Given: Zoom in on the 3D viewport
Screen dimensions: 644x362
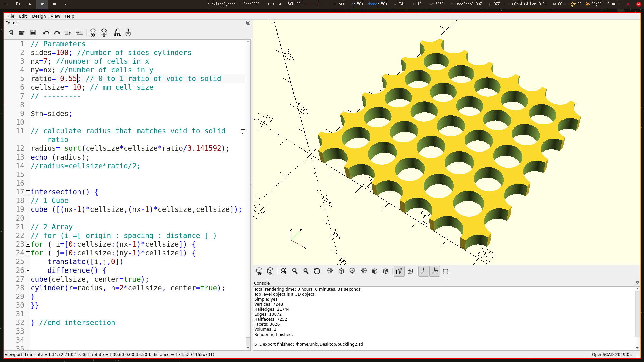Looking at the screenshot, I should point(295,271).
